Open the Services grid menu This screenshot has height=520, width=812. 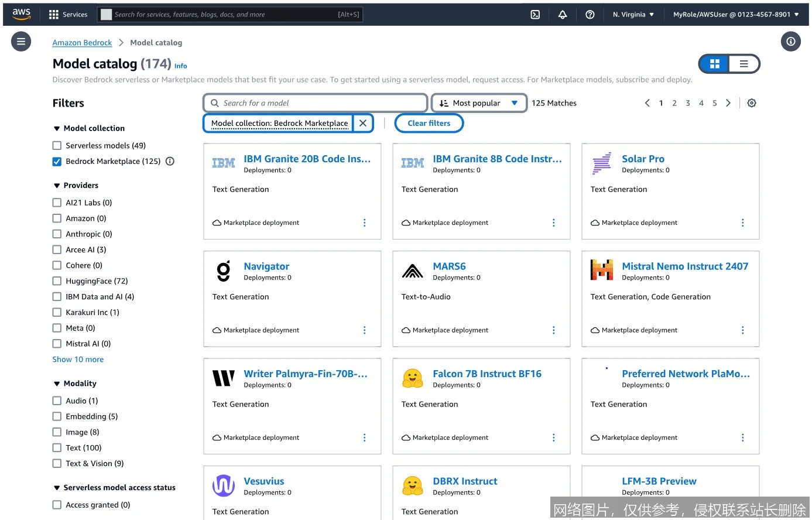(68, 15)
